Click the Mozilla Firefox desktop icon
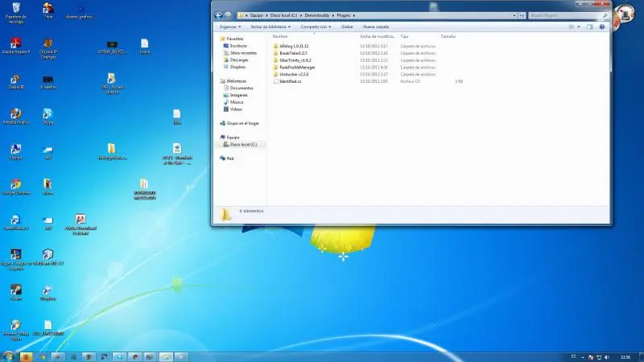The image size is (644, 362). tap(15, 114)
